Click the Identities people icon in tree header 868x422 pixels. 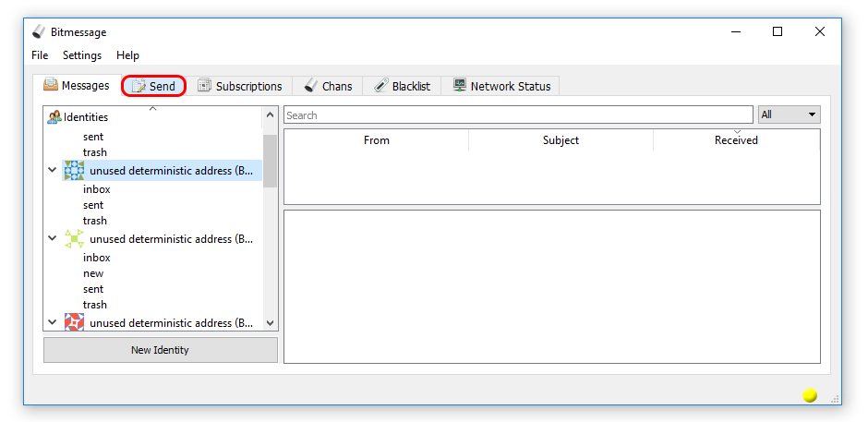[54, 117]
